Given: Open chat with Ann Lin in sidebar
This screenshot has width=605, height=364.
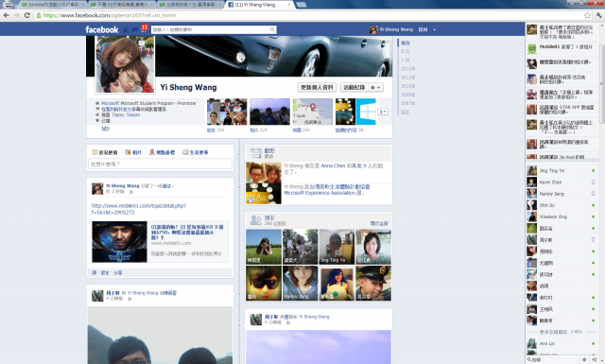Looking at the screenshot, I should [x=562, y=343].
